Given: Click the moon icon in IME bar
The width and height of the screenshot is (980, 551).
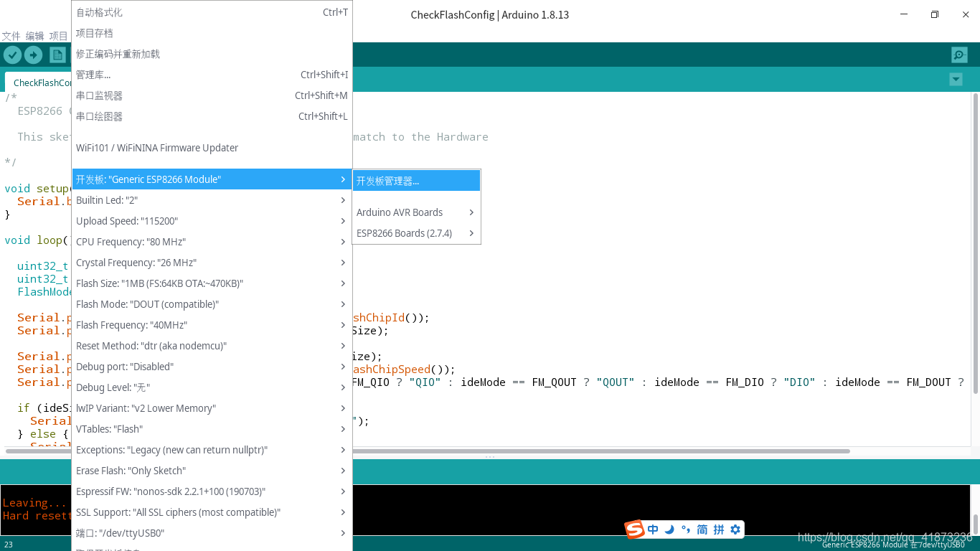Looking at the screenshot, I should [x=669, y=529].
